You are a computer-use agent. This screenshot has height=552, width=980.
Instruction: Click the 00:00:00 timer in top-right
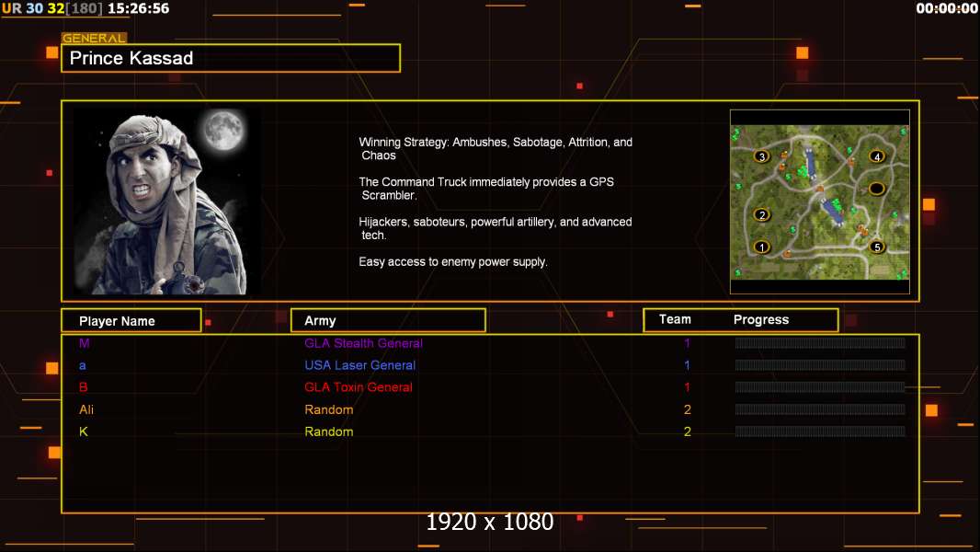[946, 9]
